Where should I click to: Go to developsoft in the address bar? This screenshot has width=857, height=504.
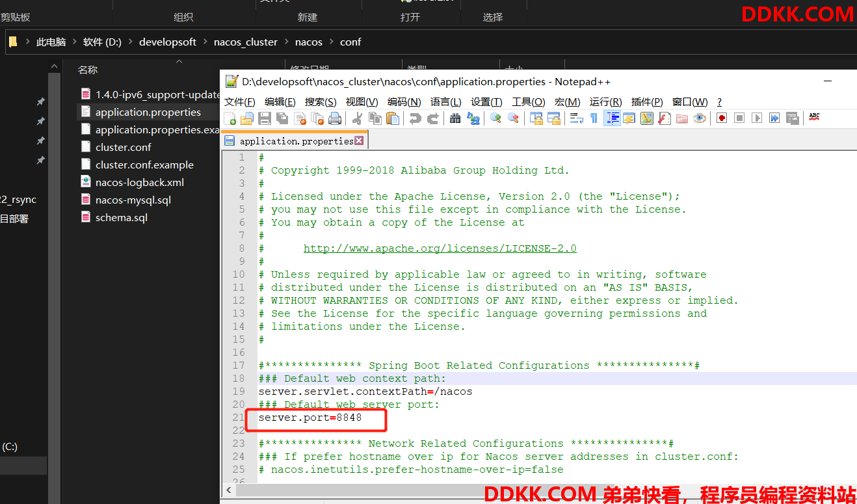(168, 42)
